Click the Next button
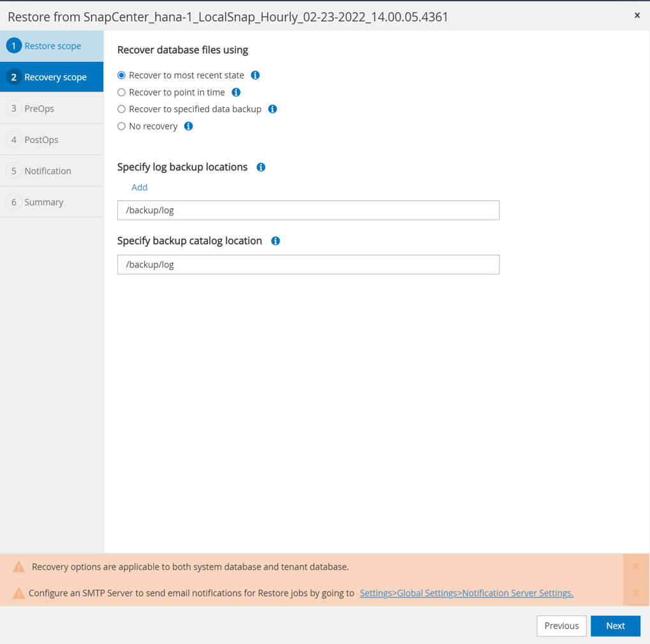The height and width of the screenshot is (644, 650). (615, 626)
